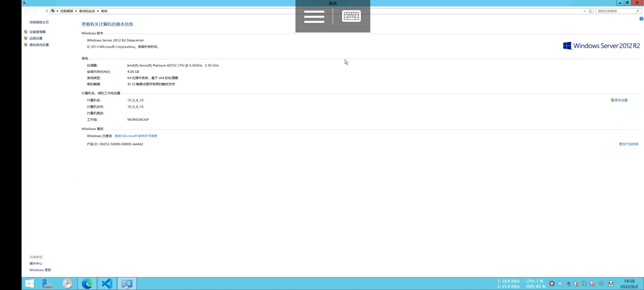
Task: Click the search magnifier icon
Action: [x=638, y=11]
